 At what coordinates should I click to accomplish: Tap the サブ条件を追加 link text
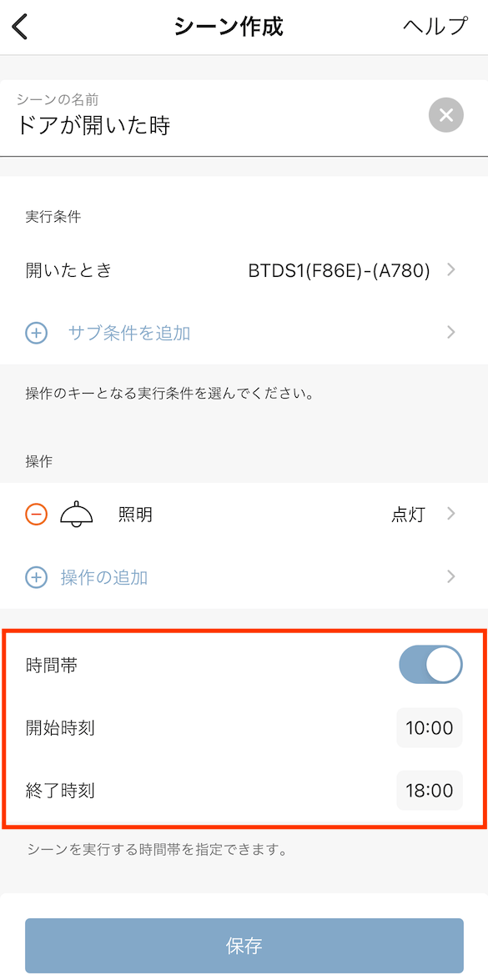128,333
